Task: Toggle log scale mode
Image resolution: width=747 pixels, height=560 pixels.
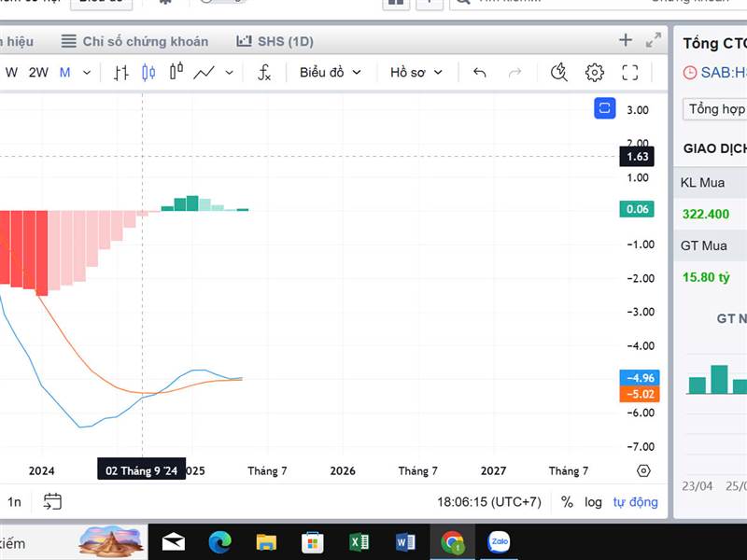Action: (x=593, y=502)
